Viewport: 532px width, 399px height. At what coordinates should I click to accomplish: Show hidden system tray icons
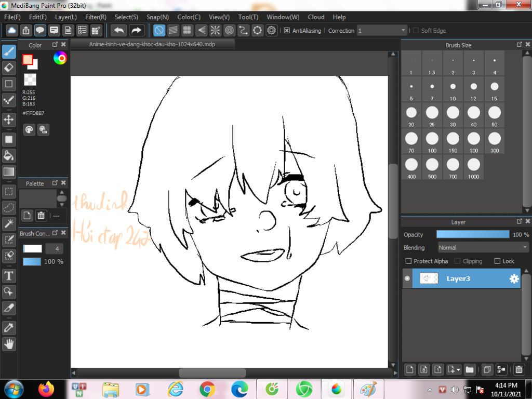(430, 390)
